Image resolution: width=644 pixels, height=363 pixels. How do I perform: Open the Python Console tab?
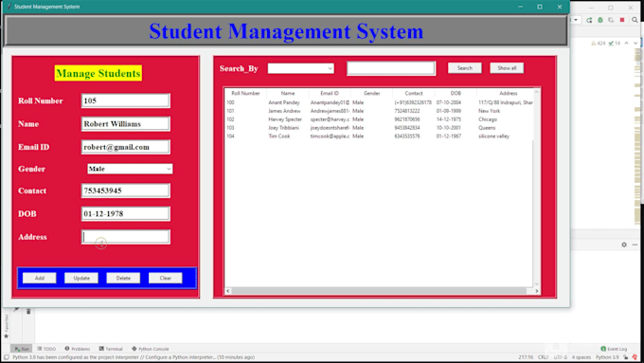pyautogui.click(x=151, y=349)
